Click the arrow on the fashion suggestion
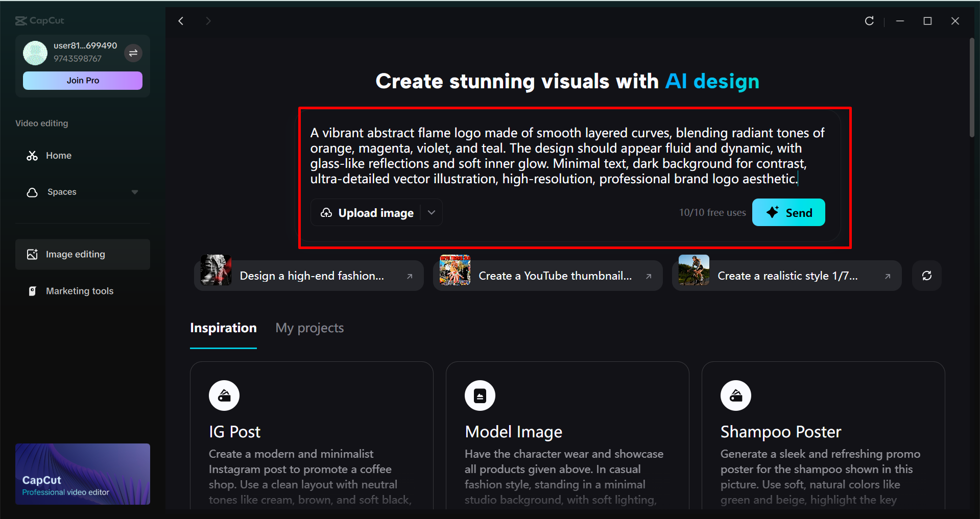The image size is (980, 519). coord(410,276)
